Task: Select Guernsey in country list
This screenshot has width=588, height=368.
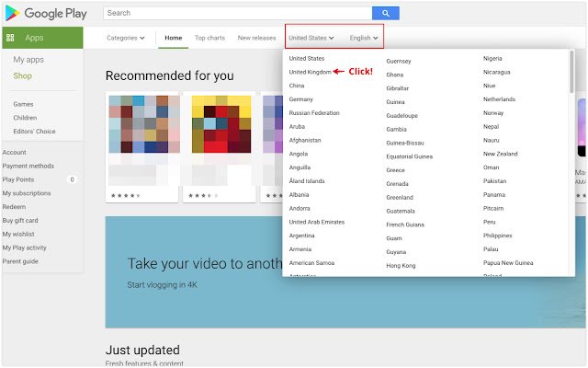Action: coord(398,62)
